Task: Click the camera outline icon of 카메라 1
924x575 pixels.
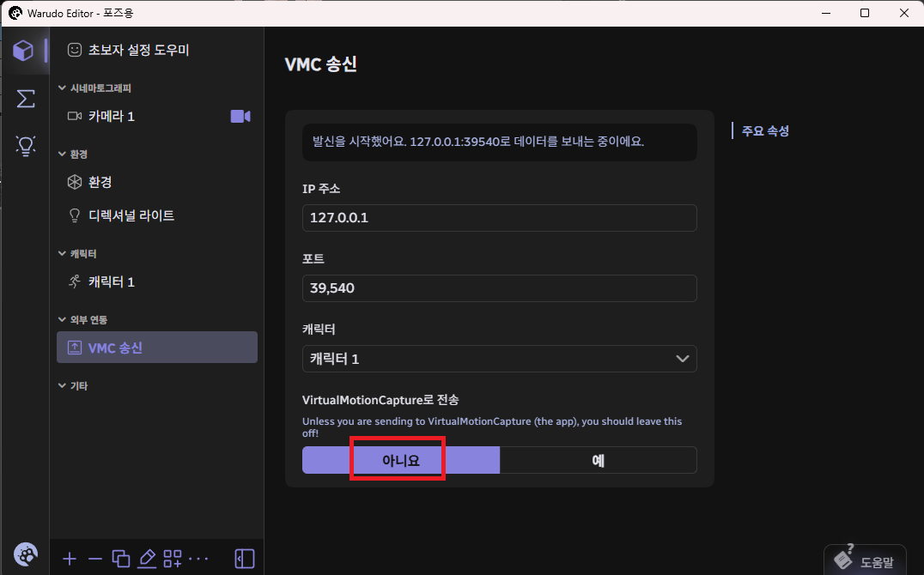Action: click(75, 116)
